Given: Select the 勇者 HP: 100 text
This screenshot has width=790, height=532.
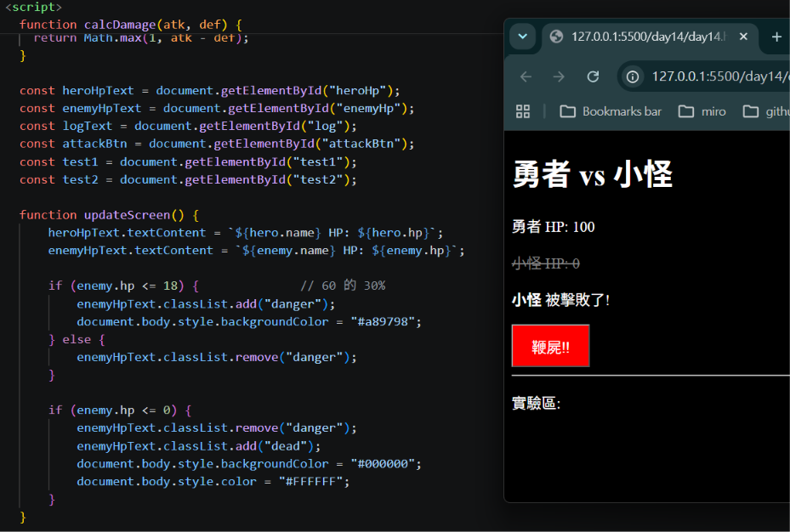Looking at the screenshot, I should (x=554, y=227).
